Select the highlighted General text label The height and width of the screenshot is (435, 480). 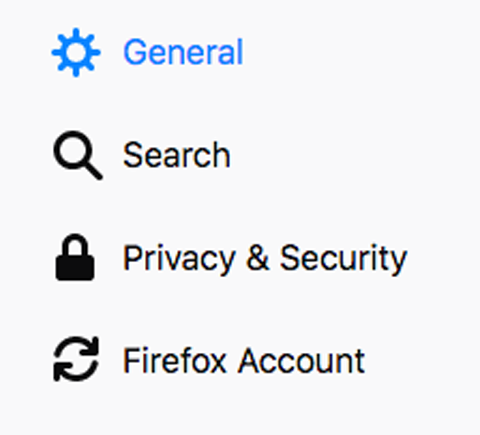click(x=183, y=52)
